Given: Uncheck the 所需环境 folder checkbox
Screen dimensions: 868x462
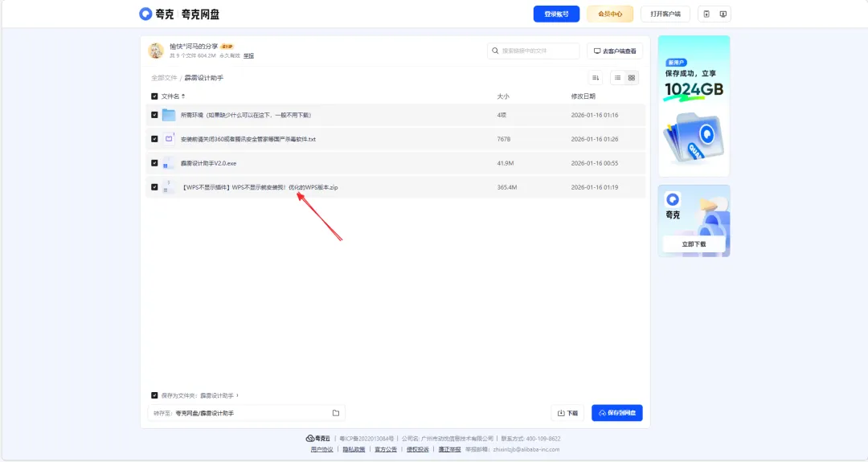Looking at the screenshot, I should pyautogui.click(x=154, y=115).
